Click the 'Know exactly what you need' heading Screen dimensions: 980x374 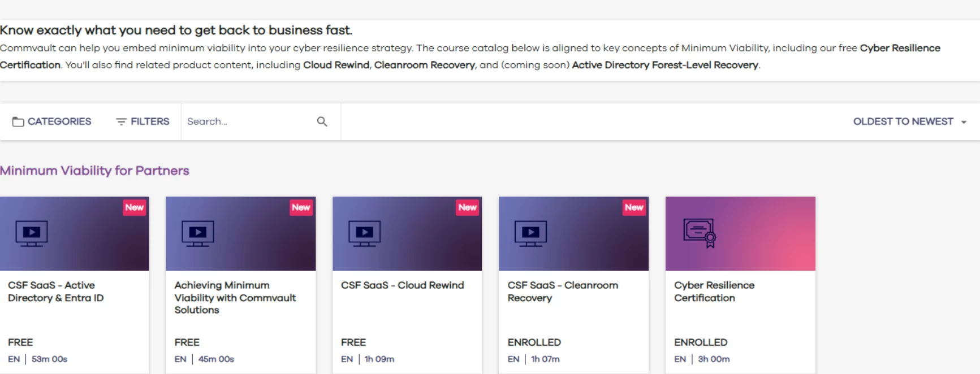176,30
